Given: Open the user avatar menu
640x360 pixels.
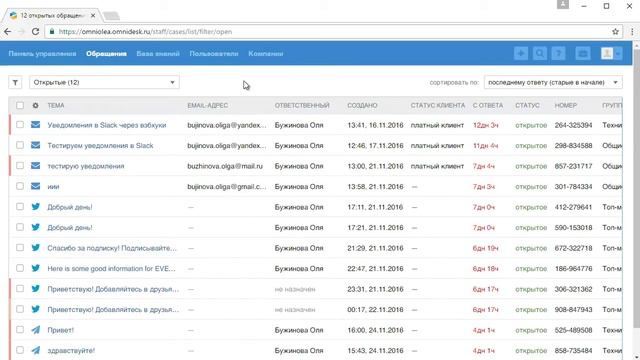Looking at the screenshot, I should (x=611, y=53).
